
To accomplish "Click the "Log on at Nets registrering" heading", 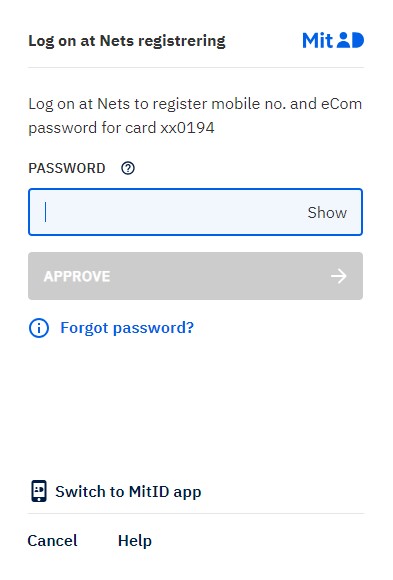I will tap(127, 41).
